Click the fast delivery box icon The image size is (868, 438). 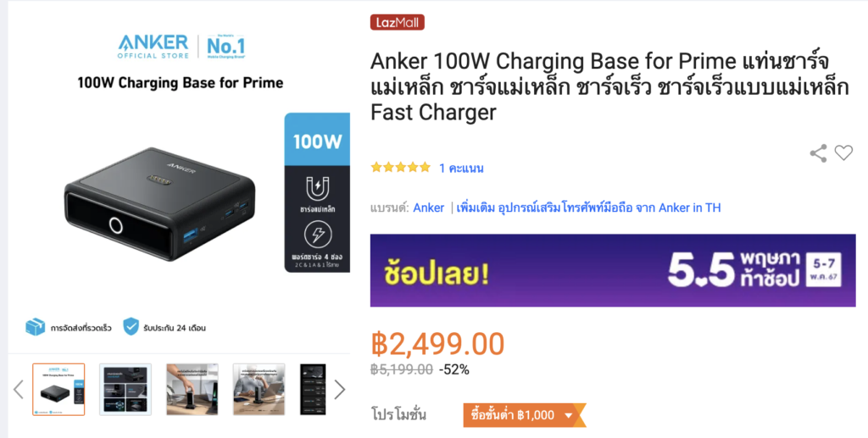coord(36,327)
